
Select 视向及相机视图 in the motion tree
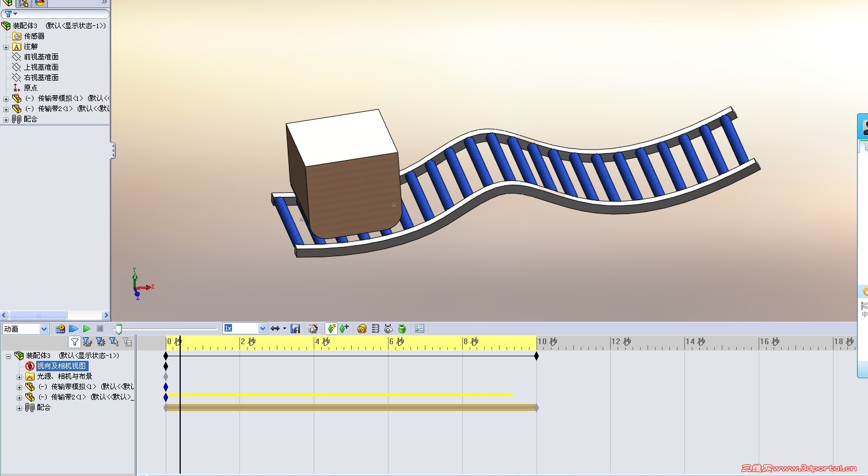(x=62, y=366)
